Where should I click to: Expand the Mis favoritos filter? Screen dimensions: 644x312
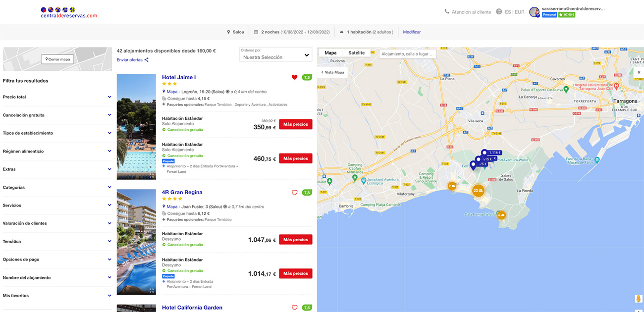[57, 296]
